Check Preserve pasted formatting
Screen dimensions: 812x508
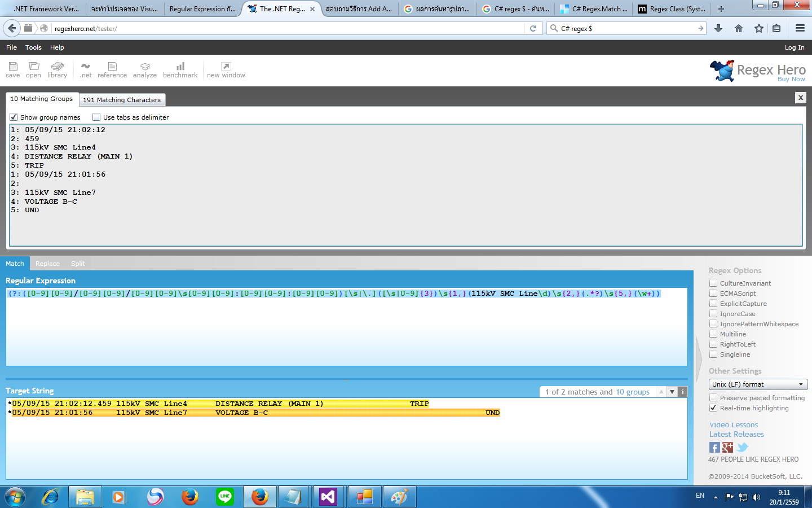[x=713, y=397]
